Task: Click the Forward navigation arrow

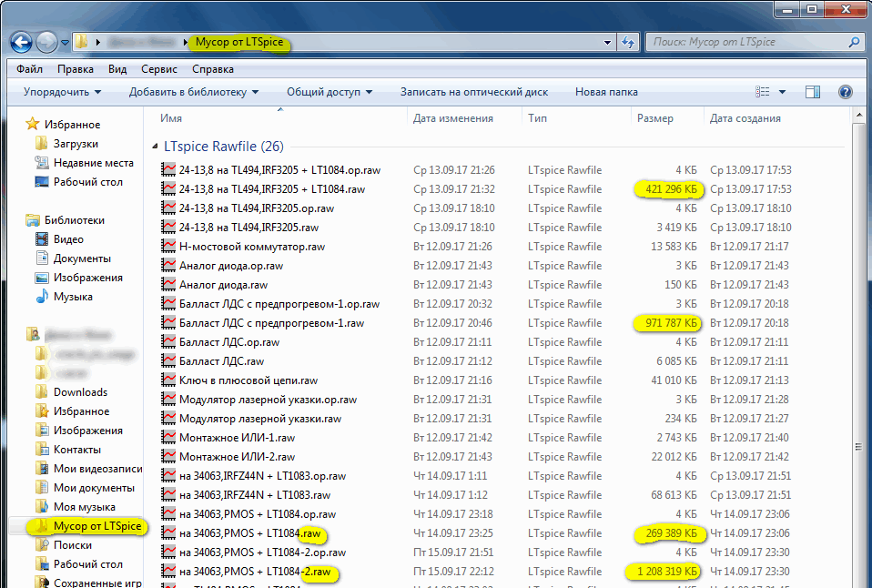Action: (x=46, y=42)
